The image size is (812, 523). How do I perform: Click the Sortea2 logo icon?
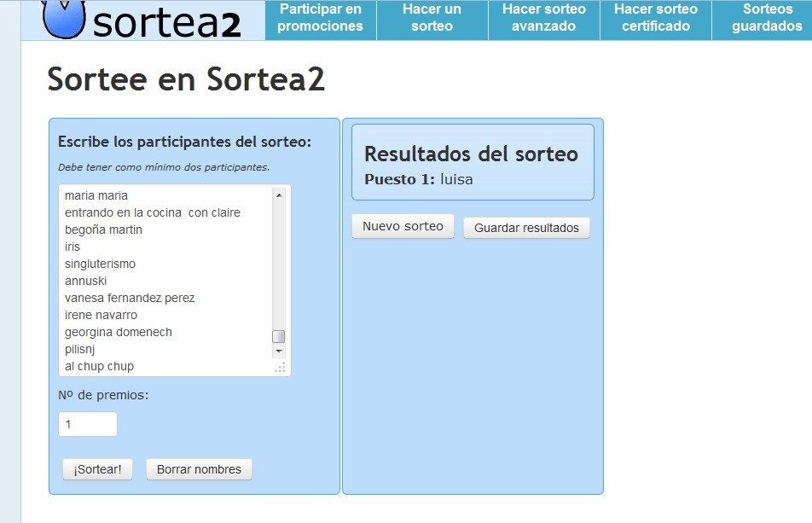(x=62, y=19)
